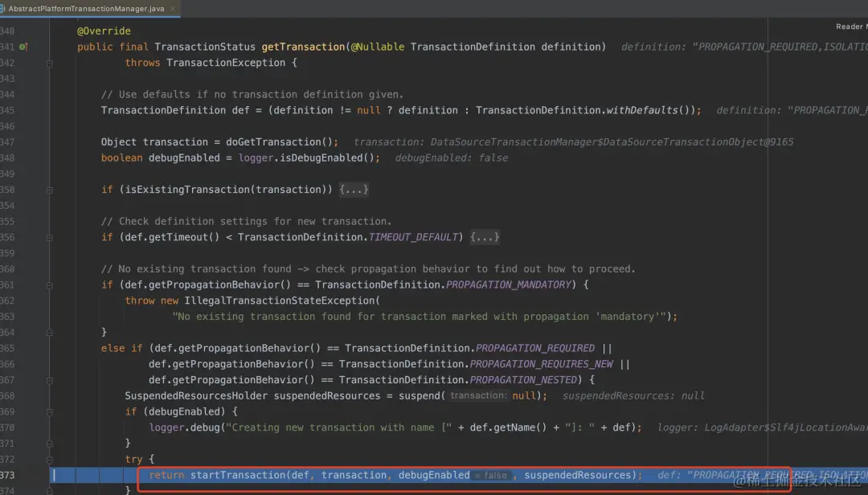This screenshot has height=495, width=868.
Task: Click the 'No existing transaction found' string literal
Action: point(419,317)
